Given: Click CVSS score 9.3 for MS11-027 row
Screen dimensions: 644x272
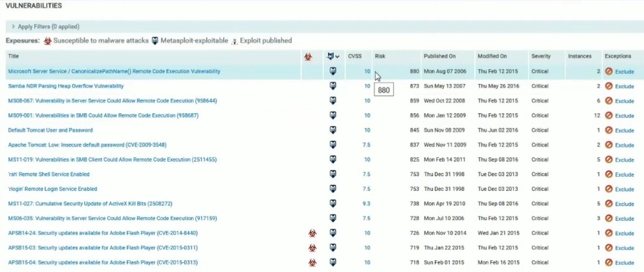Looking at the screenshot, I should [x=366, y=203].
